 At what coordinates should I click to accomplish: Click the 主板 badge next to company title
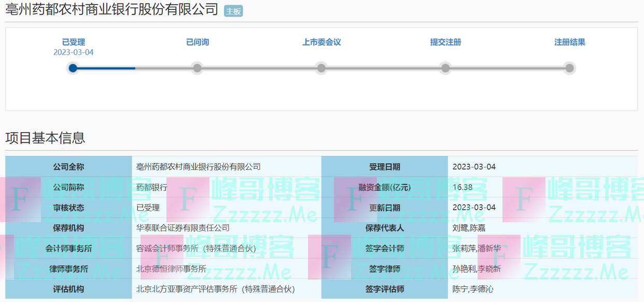pos(233,11)
